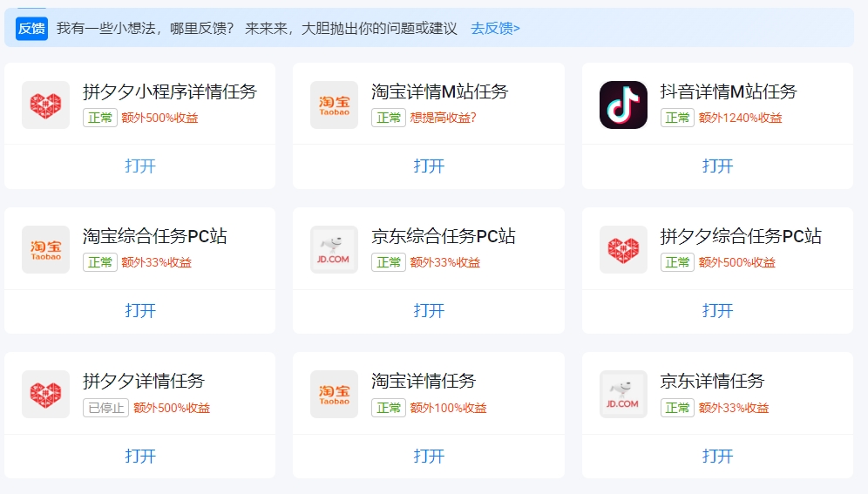Click the title 淘宝综合任务PC站
Screen dimensions: 868x494
[x=155, y=236]
